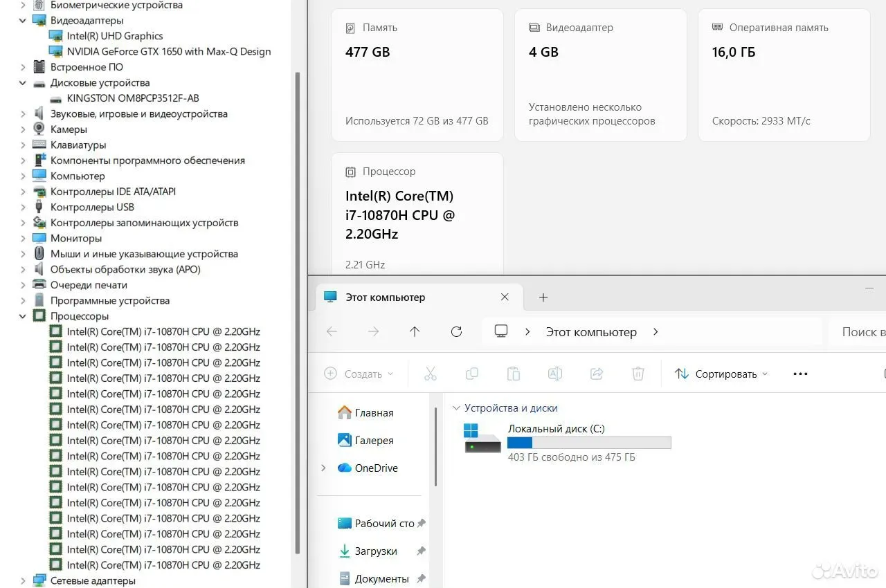Click the text '403 ГБ свободно из 475 ГБ'
Screen dimensions: 886x588
click(x=571, y=457)
